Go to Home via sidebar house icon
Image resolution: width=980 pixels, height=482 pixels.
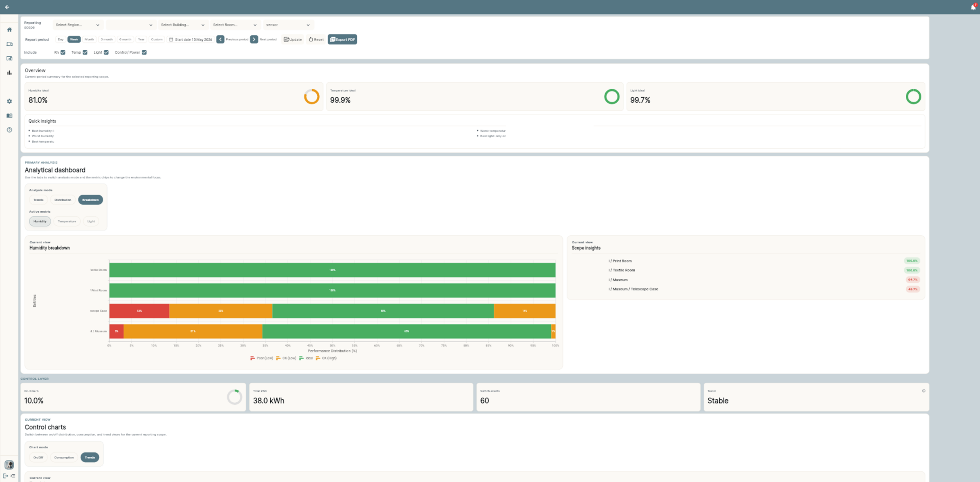coord(9,30)
